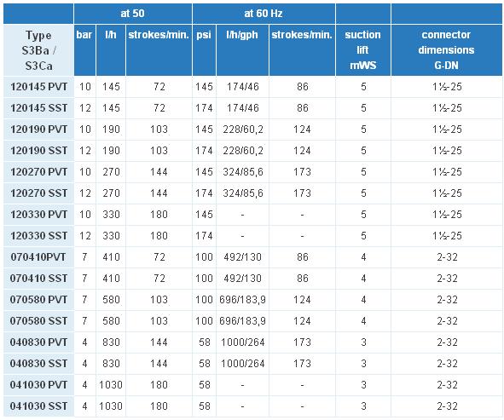The width and height of the screenshot is (504, 420).
Task: Click the 1000/264 value for 040830 PVT
Action: click(243, 342)
